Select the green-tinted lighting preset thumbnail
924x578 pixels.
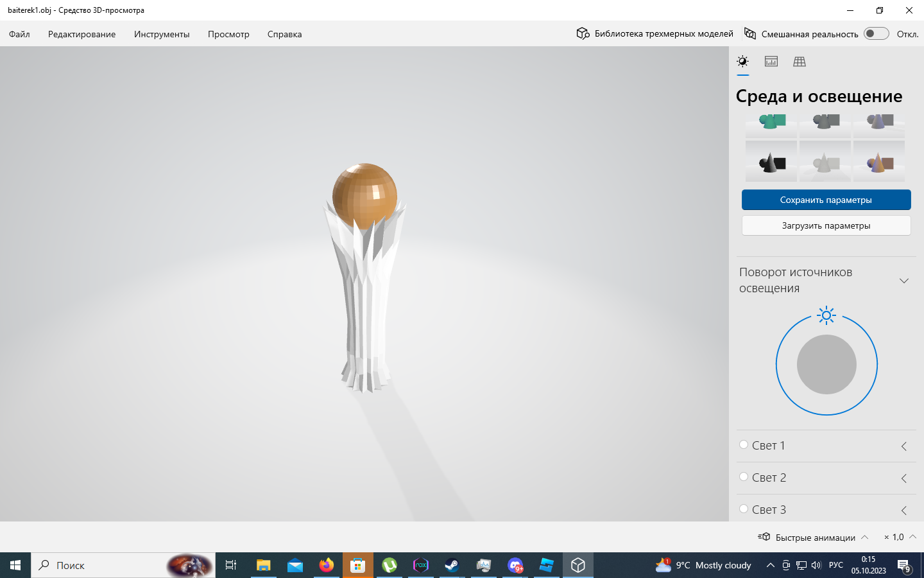(771, 126)
